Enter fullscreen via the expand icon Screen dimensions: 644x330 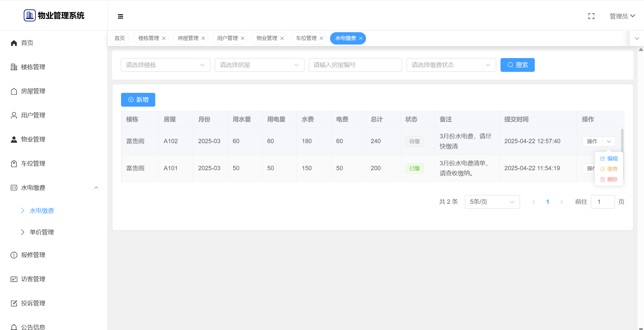pos(591,16)
